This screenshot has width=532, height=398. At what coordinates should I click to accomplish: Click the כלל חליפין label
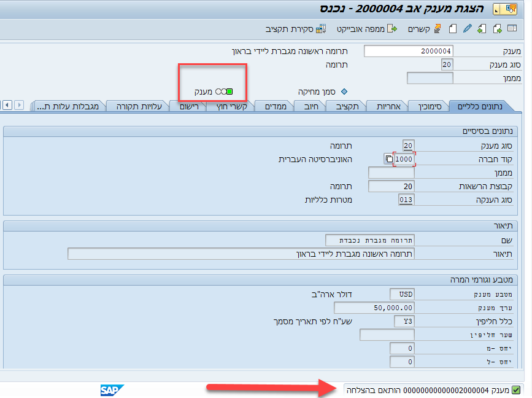click(x=494, y=322)
